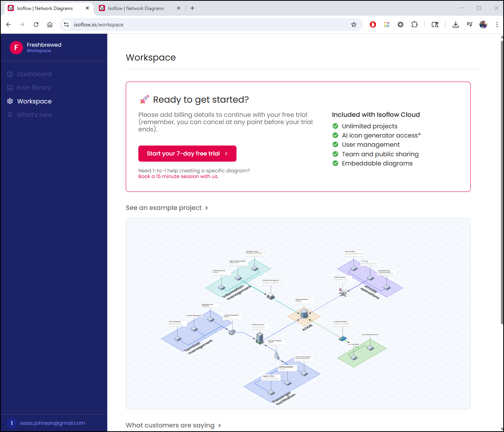Screen dimensions: 504x432
Task: Expand What customers are saying section
Action: point(173,425)
